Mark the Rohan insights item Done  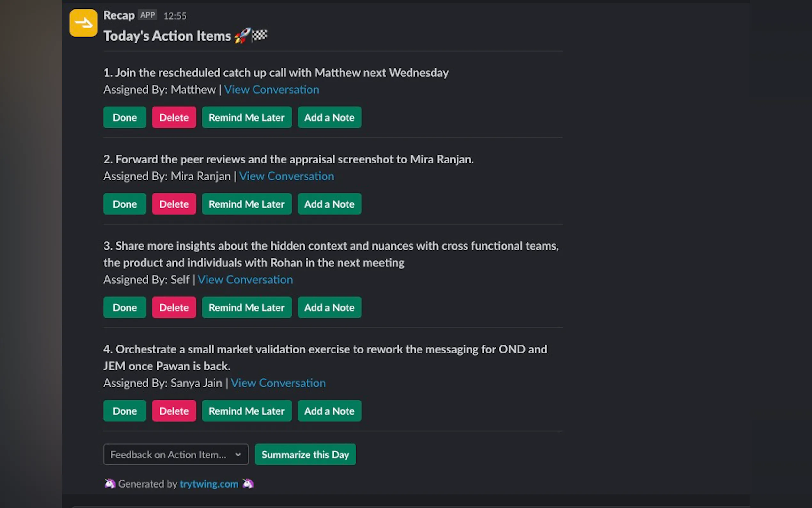(125, 307)
